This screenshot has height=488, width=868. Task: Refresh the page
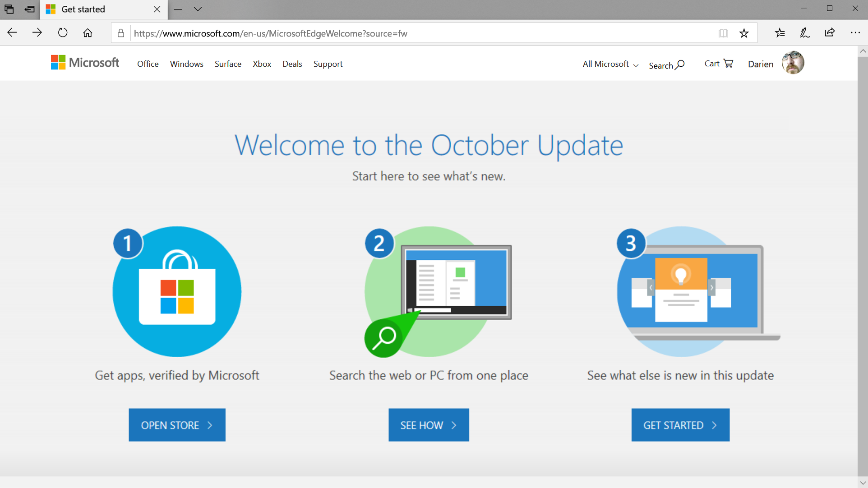point(63,32)
